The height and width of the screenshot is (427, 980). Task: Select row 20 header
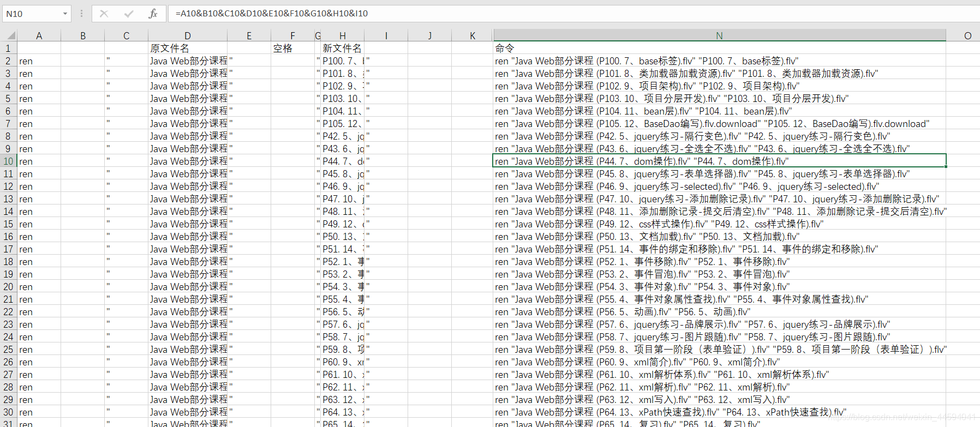point(8,287)
